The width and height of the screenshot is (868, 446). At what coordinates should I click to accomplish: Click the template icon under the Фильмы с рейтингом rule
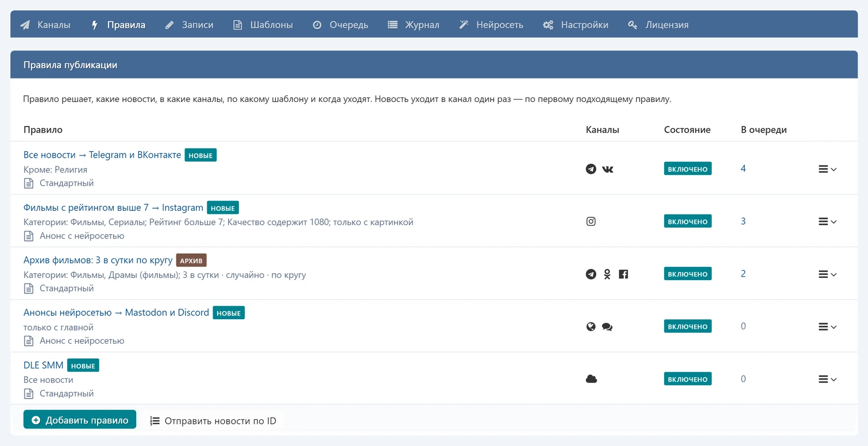click(x=29, y=236)
